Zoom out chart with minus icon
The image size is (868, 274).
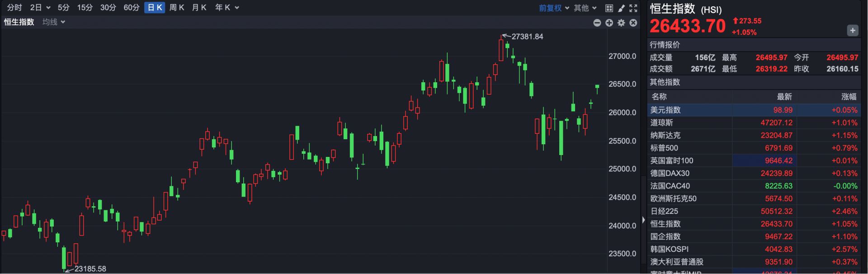pos(597,23)
